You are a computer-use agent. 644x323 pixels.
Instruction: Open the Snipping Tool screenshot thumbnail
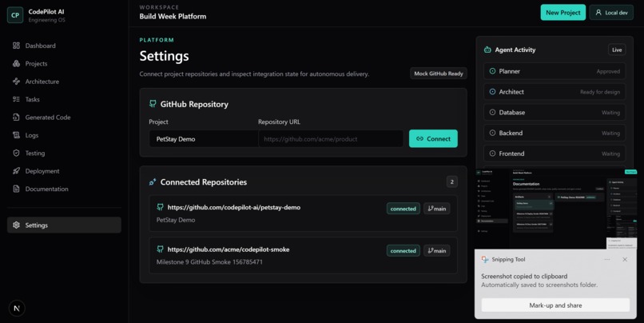point(555,209)
